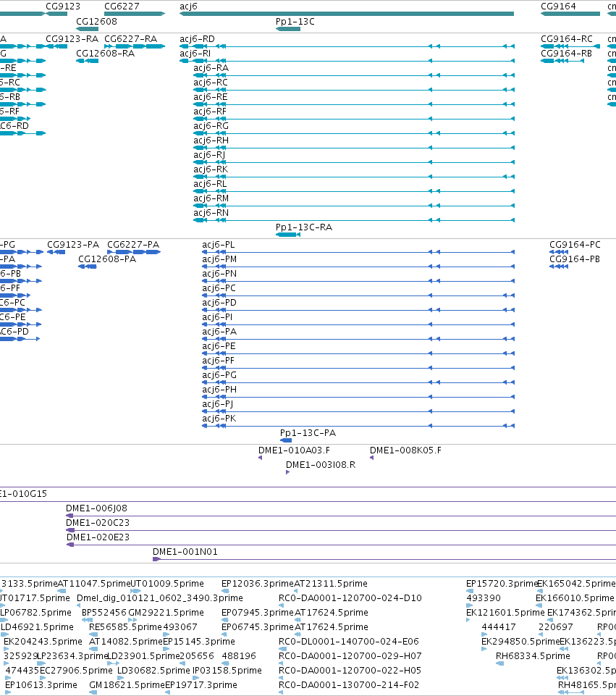Image resolution: width=616 pixels, height=696 pixels.
Task: Click the acj6-RD transcript label
Action: click(197, 38)
